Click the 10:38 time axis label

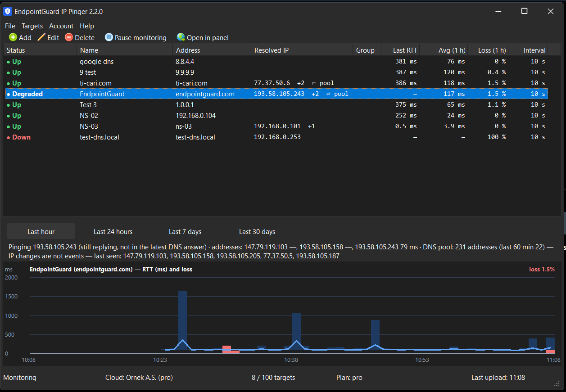(291, 360)
